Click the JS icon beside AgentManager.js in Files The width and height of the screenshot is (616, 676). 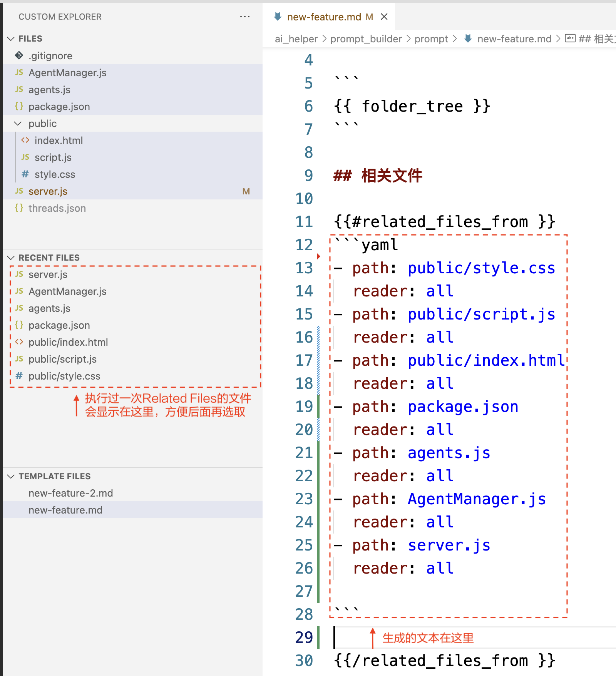(19, 72)
